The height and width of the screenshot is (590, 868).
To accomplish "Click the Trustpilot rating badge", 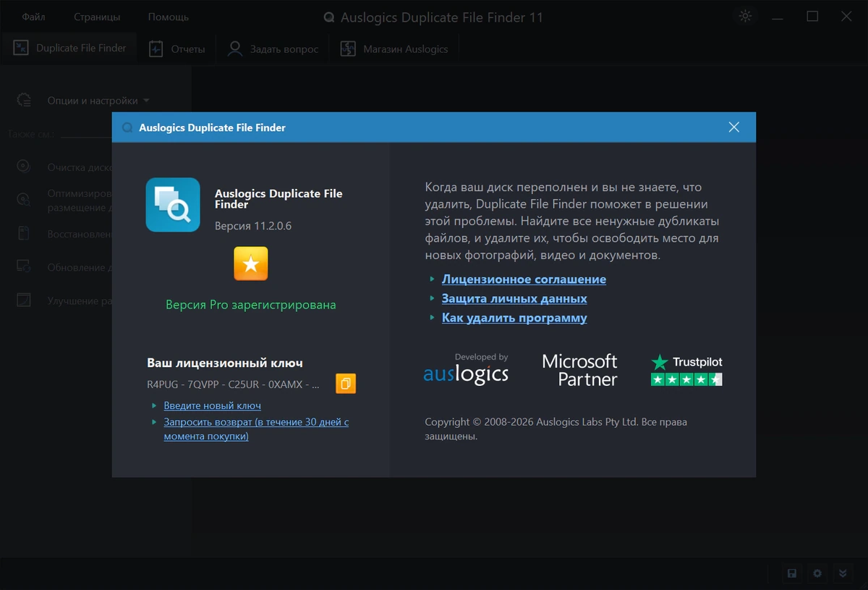I will click(x=686, y=369).
